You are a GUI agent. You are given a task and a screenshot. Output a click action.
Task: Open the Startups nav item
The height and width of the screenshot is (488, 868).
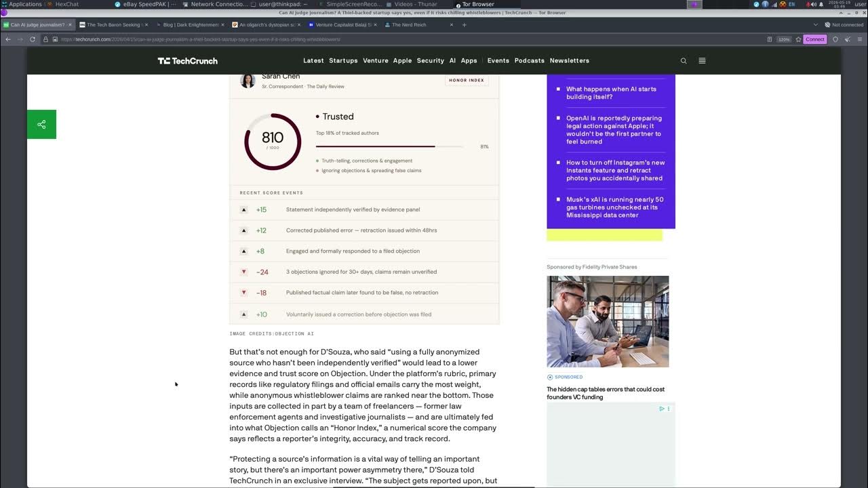343,61
